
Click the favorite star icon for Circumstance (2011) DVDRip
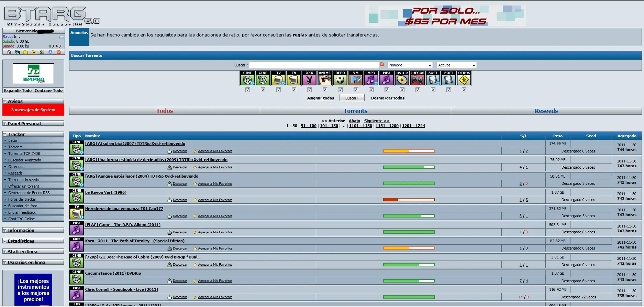click(x=195, y=281)
